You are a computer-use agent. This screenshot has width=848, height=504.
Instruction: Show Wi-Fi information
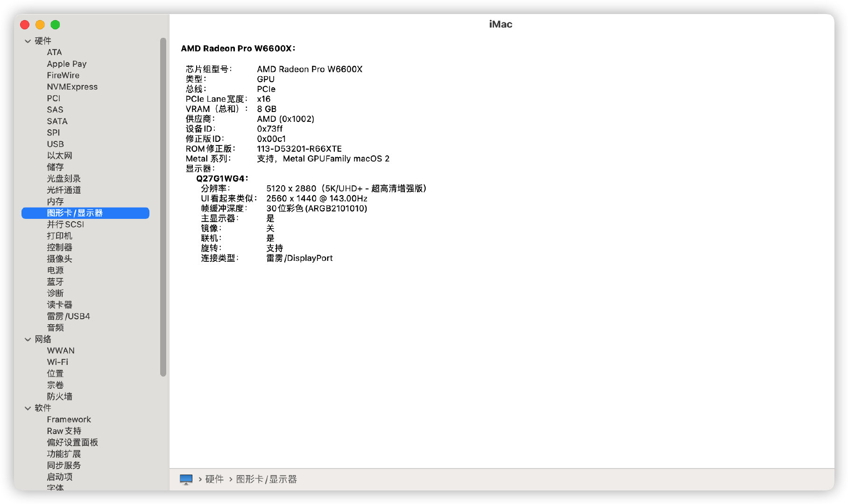pos(57,362)
